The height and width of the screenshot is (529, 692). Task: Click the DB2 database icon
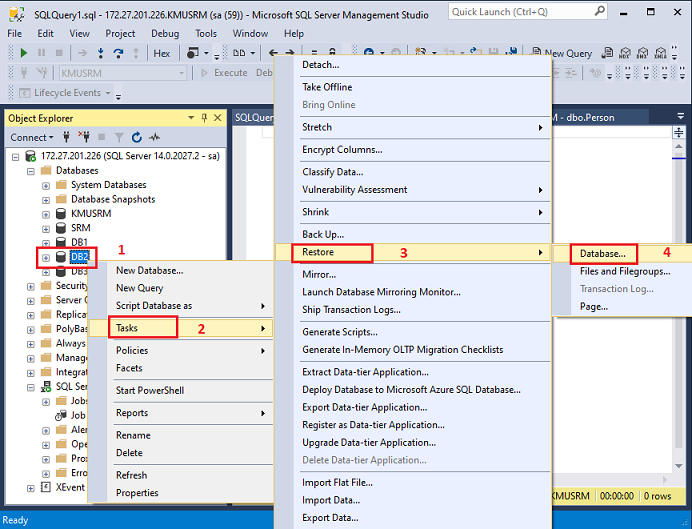coord(60,257)
